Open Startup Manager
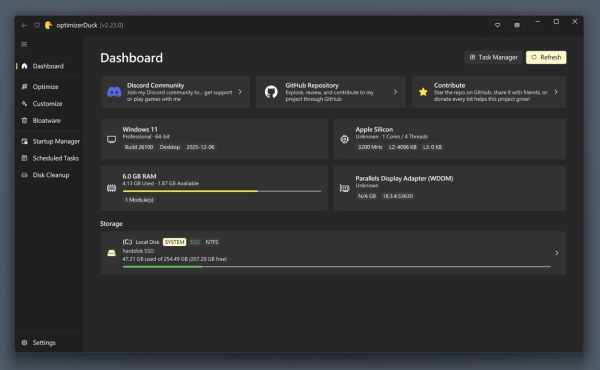The height and width of the screenshot is (370, 600). (49, 141)
